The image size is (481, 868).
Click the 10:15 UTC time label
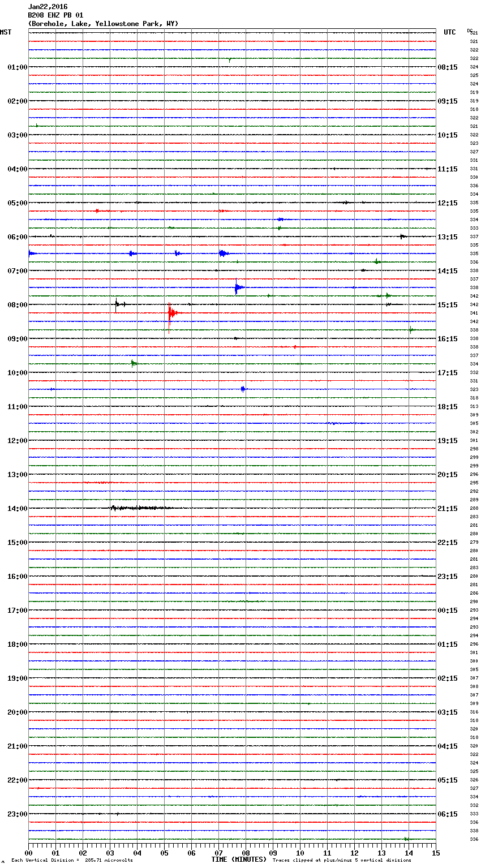point(448,135)
